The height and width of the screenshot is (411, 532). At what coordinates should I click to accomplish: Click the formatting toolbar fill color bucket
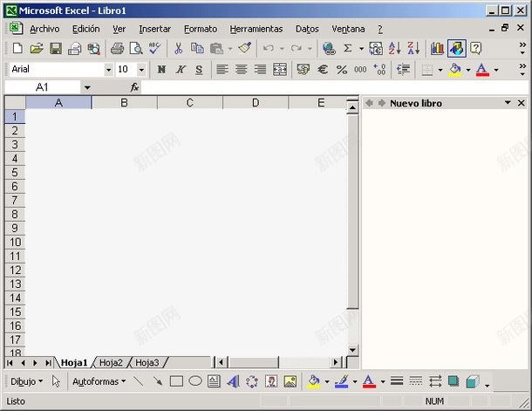[455, 70]
